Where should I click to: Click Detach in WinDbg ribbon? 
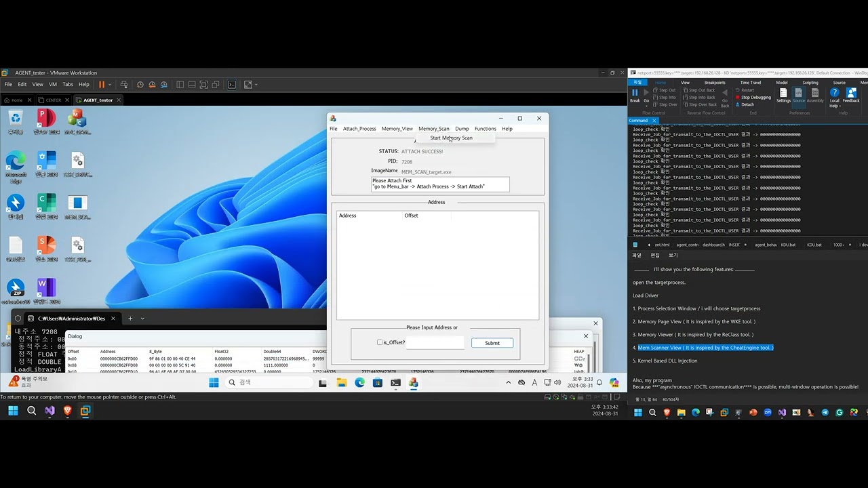click(x=745, y=105)
